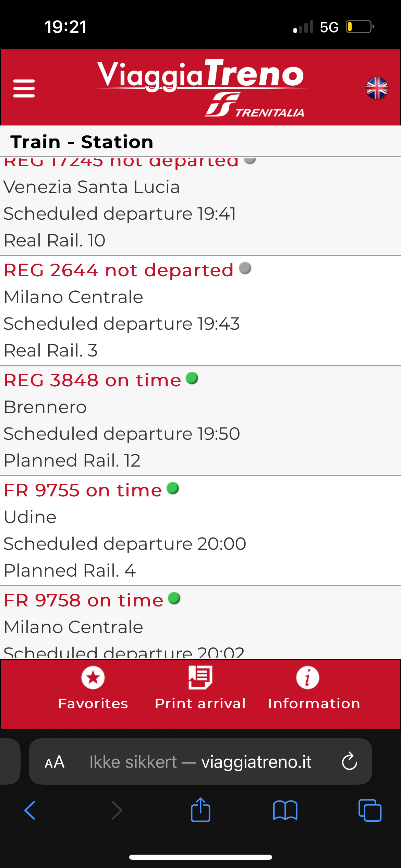Tap the grey status dot for REG 2644
Image resolution: width=401 pixels, height=868 pixels.
[245, 268]
